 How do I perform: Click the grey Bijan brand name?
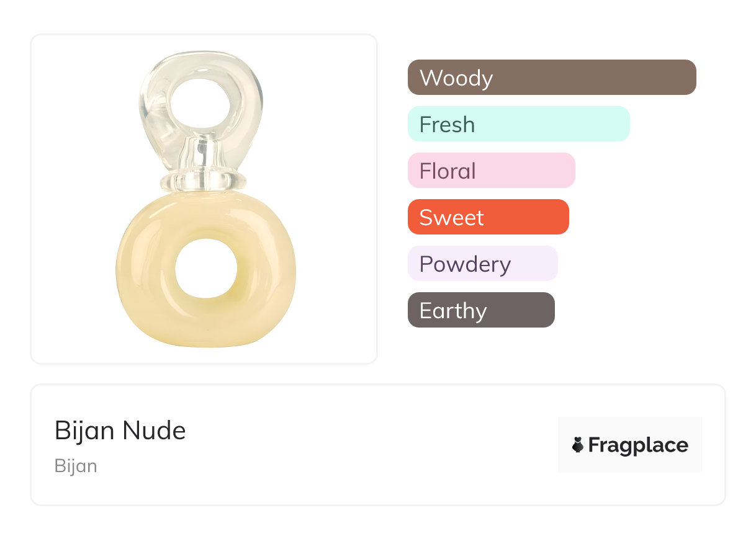click(x=76, y=465)
